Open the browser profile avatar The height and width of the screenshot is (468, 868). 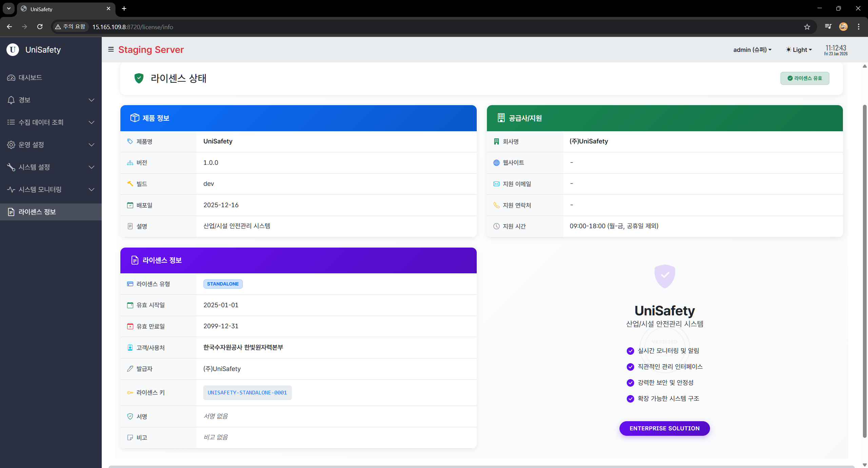coord(843,27)
